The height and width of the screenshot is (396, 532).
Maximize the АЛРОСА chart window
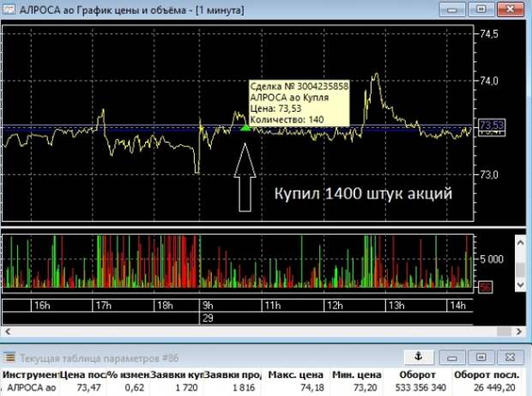point(481,9)
